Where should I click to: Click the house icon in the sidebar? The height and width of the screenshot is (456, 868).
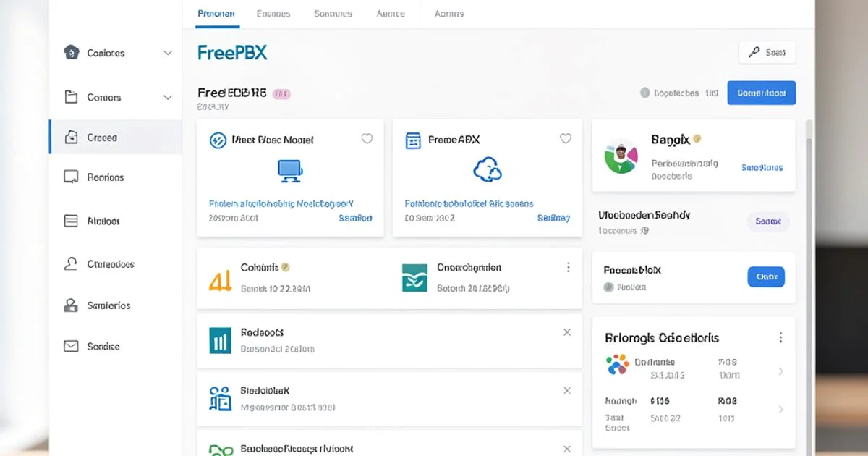pos(71,52)
